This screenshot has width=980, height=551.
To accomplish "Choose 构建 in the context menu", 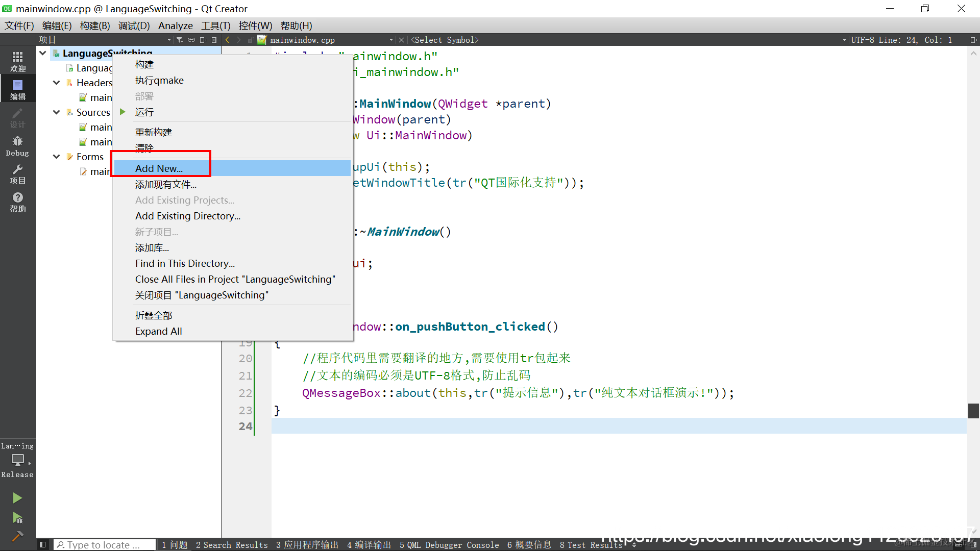I will 233,64.
